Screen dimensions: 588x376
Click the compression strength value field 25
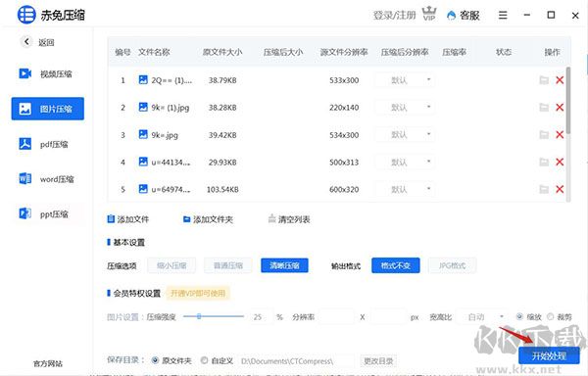coord(261,317)
